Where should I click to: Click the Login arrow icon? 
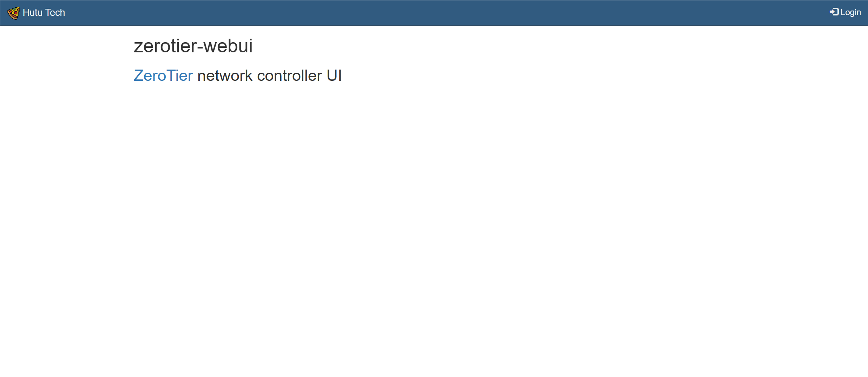[834, 12]
